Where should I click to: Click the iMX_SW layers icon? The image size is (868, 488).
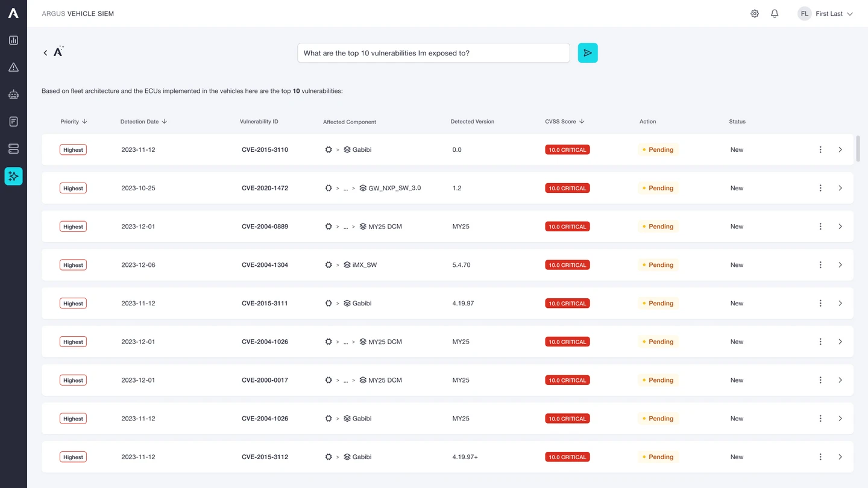(x=347, y=265)
